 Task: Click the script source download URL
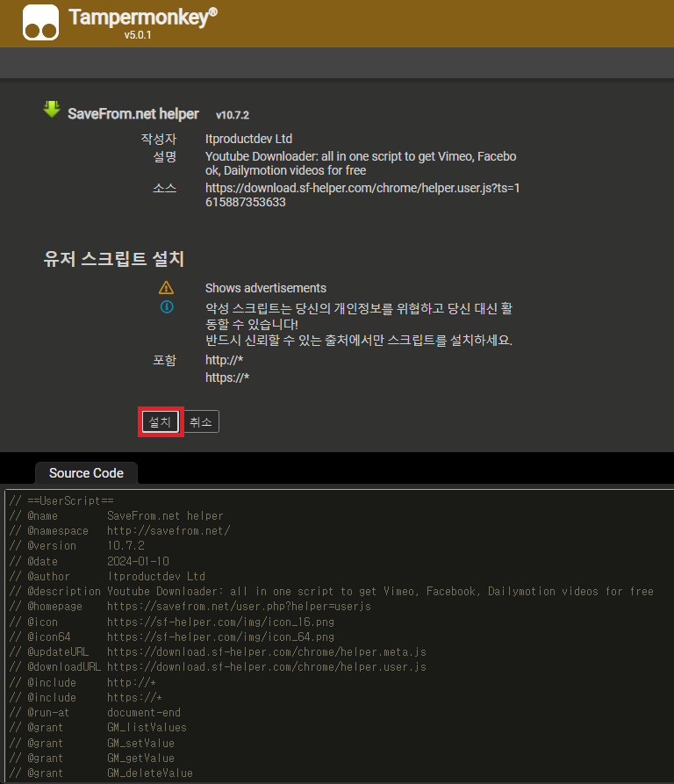[362, 195]
